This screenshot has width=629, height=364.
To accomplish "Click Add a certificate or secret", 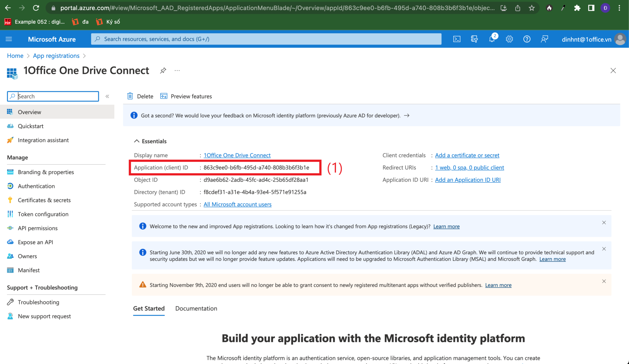I will tap(467, 155).
